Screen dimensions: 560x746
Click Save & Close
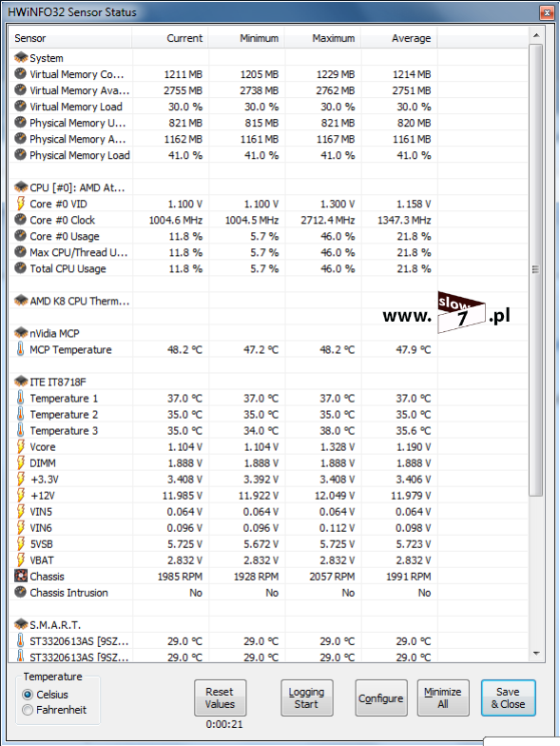(508, 698)
